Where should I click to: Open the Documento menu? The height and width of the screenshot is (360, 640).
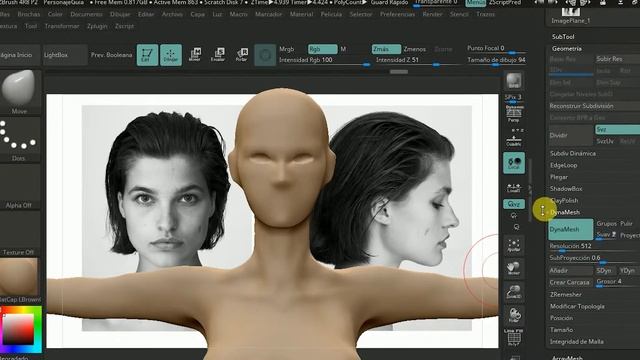click(86, 14)
